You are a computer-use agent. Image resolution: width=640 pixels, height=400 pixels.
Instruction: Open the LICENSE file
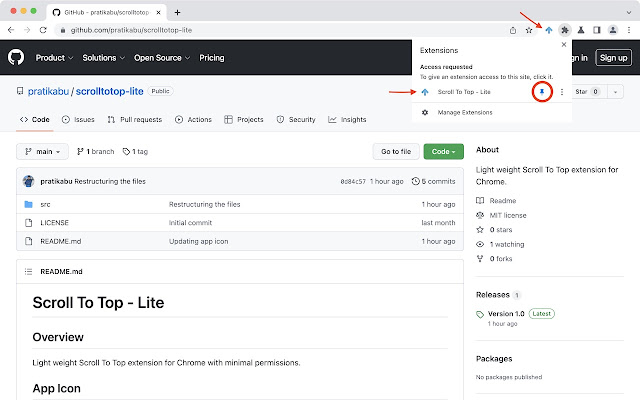(x=54, y=222)
